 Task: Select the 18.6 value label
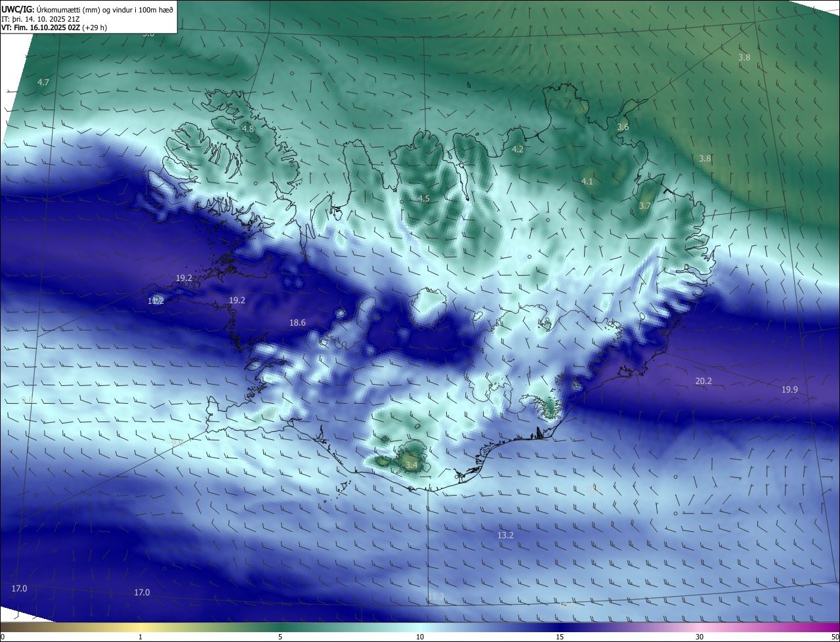coord(297,322)
